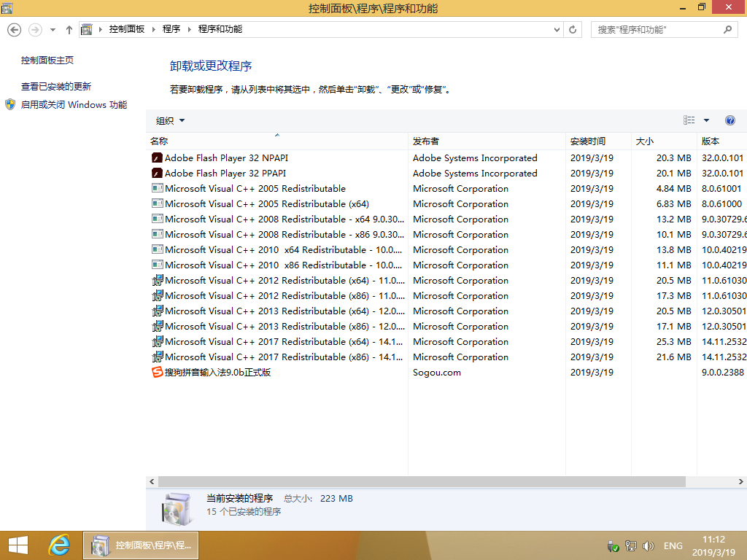The width and height of the screenshot is (747, 560).
Task: Click icon of Visual C++ 2012 (x86) entry
Action: pos(158,296)
